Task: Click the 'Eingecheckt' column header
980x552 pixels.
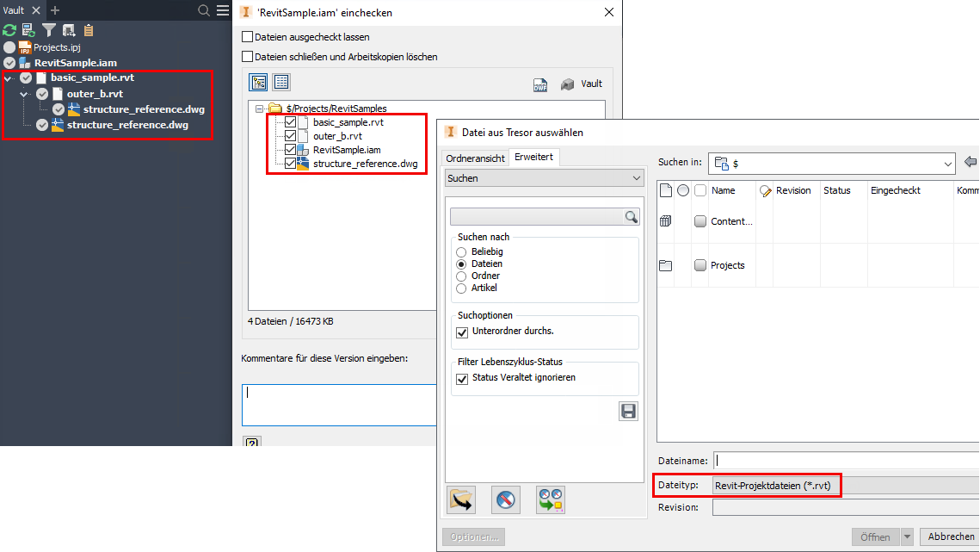Action: point(895,190)
